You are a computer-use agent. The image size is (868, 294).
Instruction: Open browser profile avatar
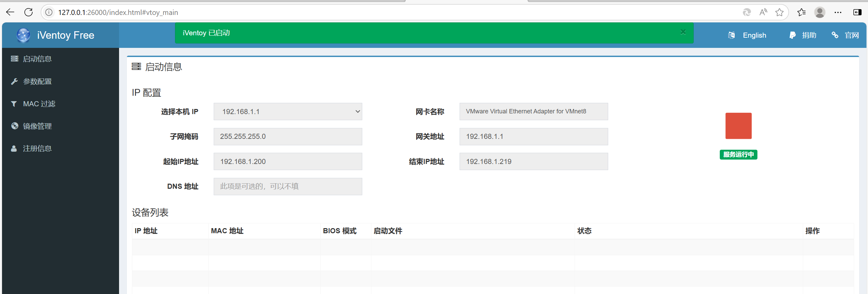point(820,13)
